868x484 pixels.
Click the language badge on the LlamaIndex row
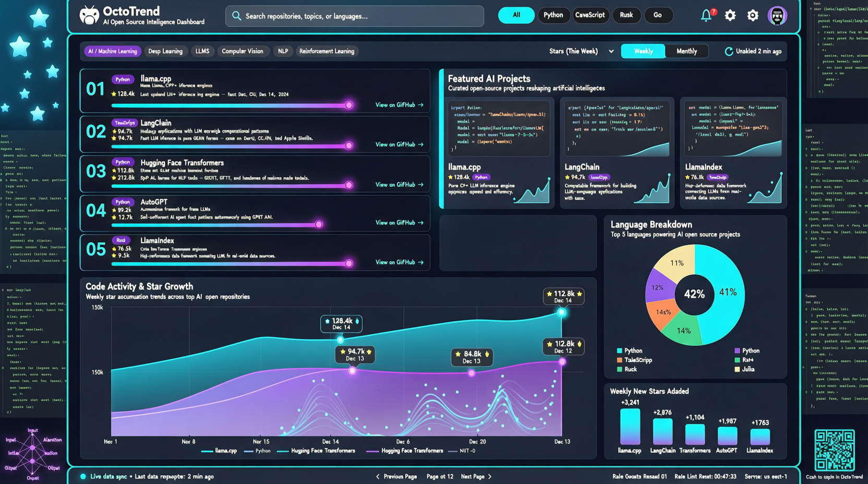(121, 240)
